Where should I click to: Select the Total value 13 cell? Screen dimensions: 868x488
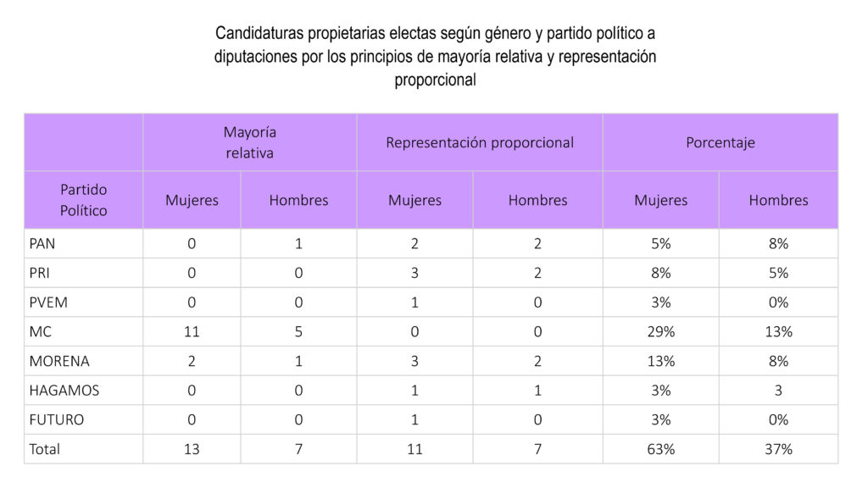pyautogui.click(x=192, y=449)
